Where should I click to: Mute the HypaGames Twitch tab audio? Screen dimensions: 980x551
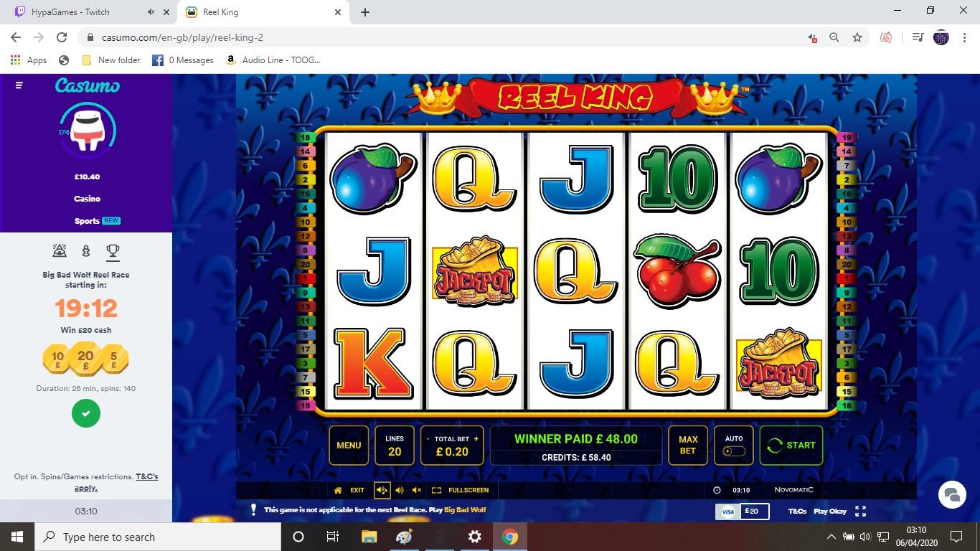[151, 12]
